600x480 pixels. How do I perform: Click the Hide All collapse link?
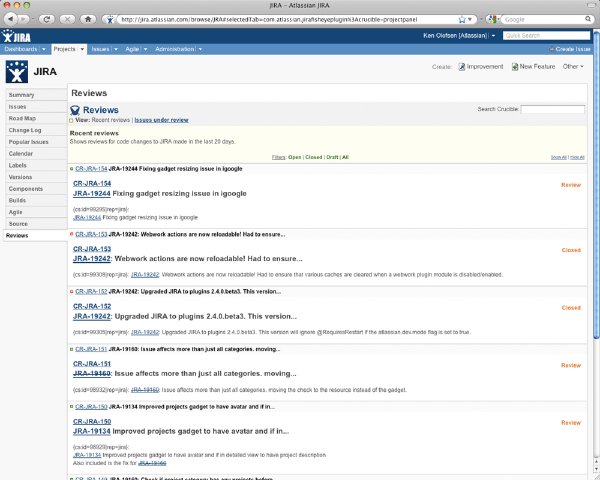577,157
